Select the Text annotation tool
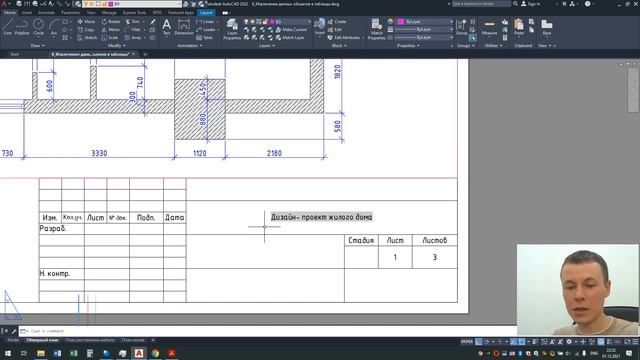 tap(167, 27)
